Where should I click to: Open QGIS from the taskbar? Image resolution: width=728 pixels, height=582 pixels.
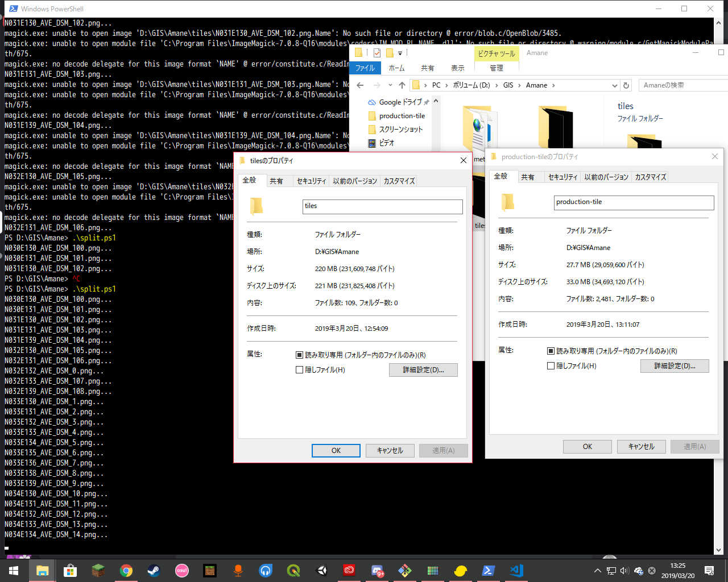pyautogui.click(x=293, y=571)
